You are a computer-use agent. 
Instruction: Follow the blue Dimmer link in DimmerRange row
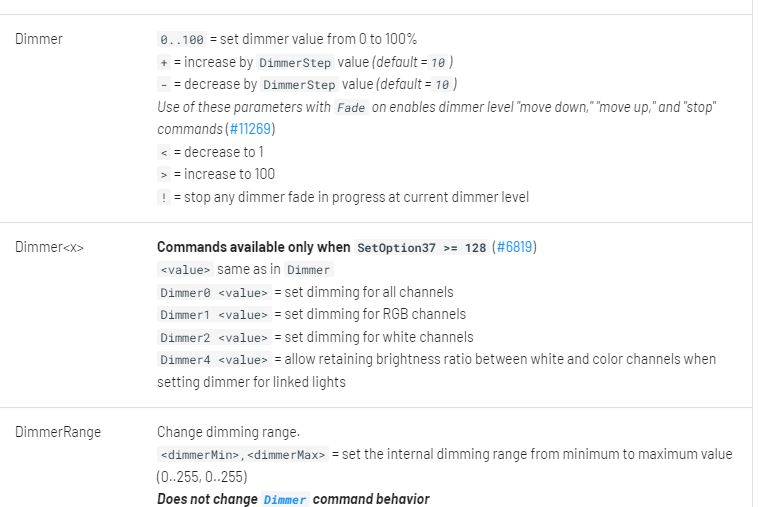[285, 499]
